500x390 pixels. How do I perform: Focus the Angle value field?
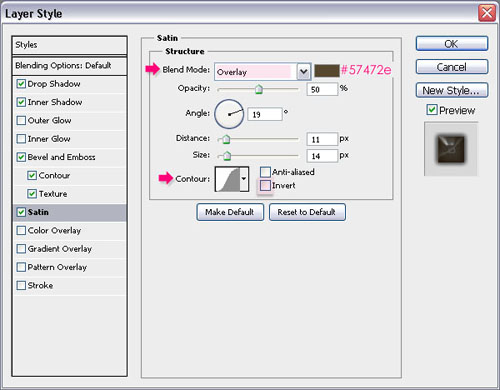coord(265,114)
